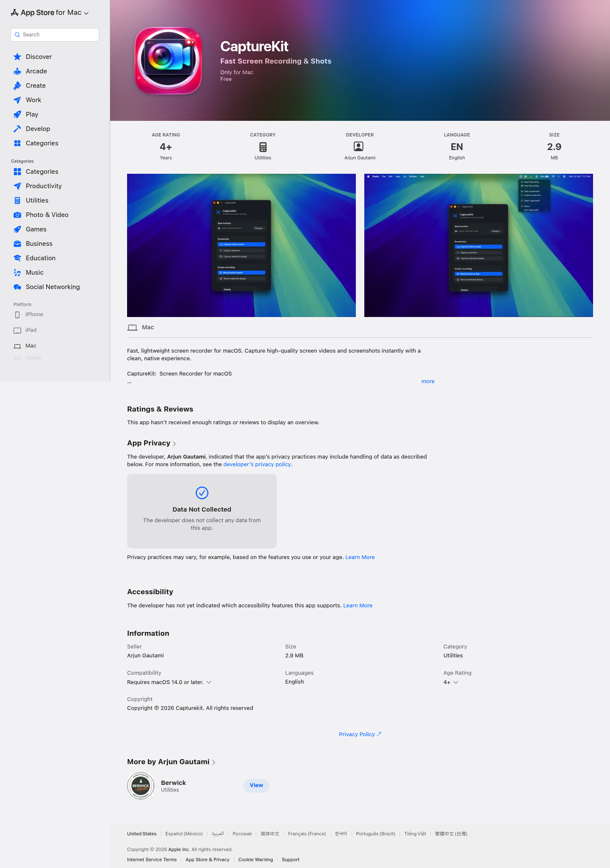Click the App Store logo icon
Viewport: 610px width, 868px height.
point(14,13)
